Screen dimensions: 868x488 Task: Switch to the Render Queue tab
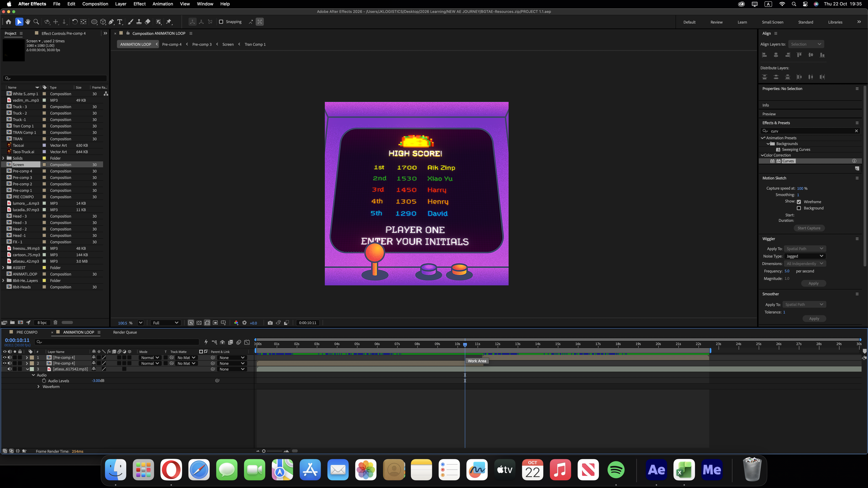[x=125, y=332]
